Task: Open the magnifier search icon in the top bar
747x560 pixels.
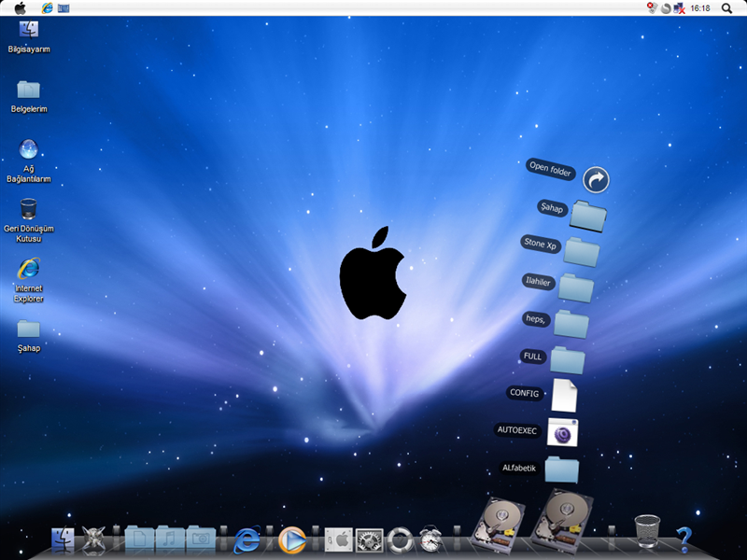Action: click(x=726, y=8)
